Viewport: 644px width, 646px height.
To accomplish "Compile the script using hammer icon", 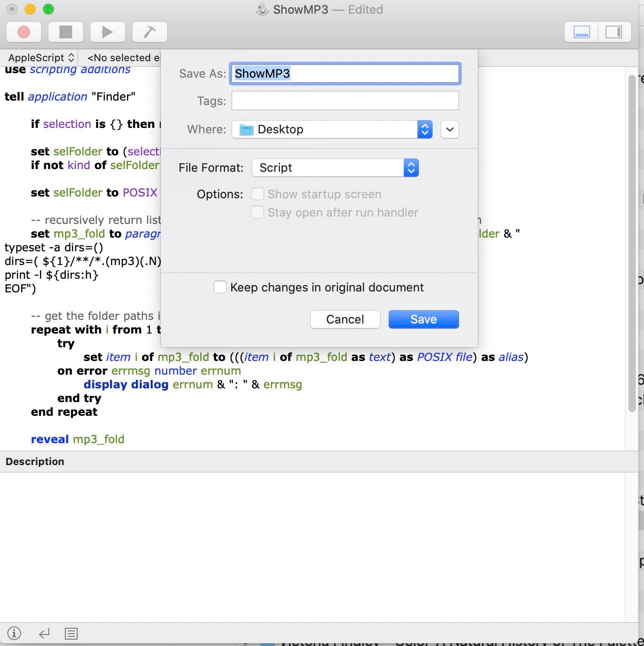I will [x=149, y=32].
